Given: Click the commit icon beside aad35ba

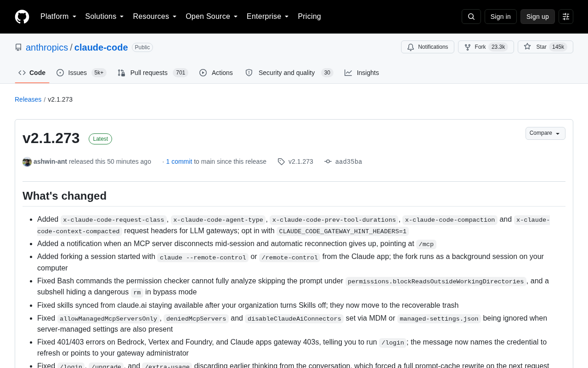Looking at the screenshot, I should pos(328,161).
